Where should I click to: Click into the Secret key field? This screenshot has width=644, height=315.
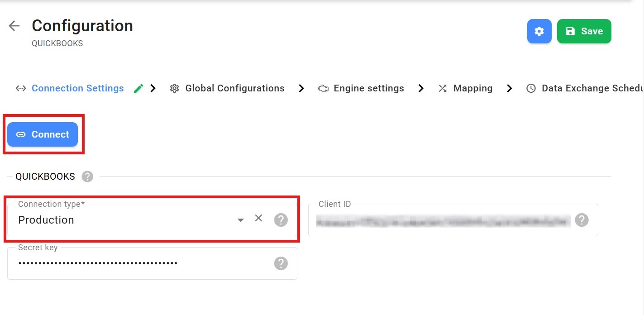pos(152,263)
